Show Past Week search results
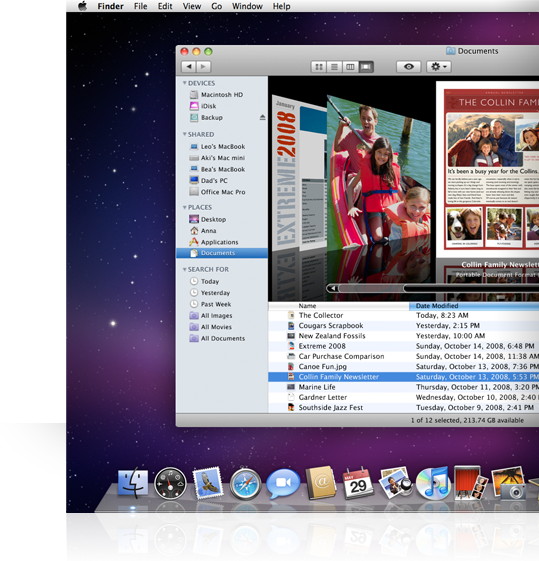539x561 pixels. point(222,304)
